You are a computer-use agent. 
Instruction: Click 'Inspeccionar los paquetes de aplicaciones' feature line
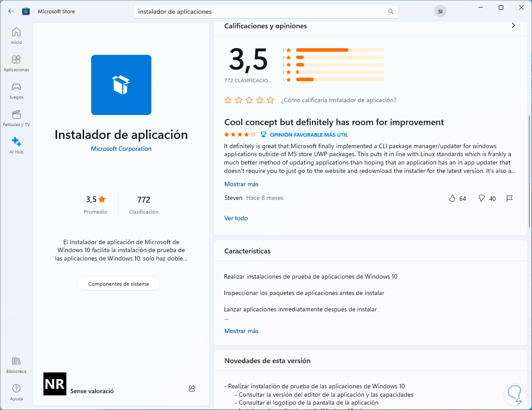click(304, 293)
